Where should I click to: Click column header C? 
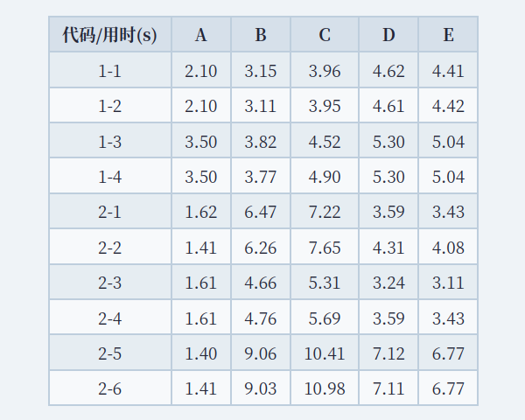pos(325,35)
